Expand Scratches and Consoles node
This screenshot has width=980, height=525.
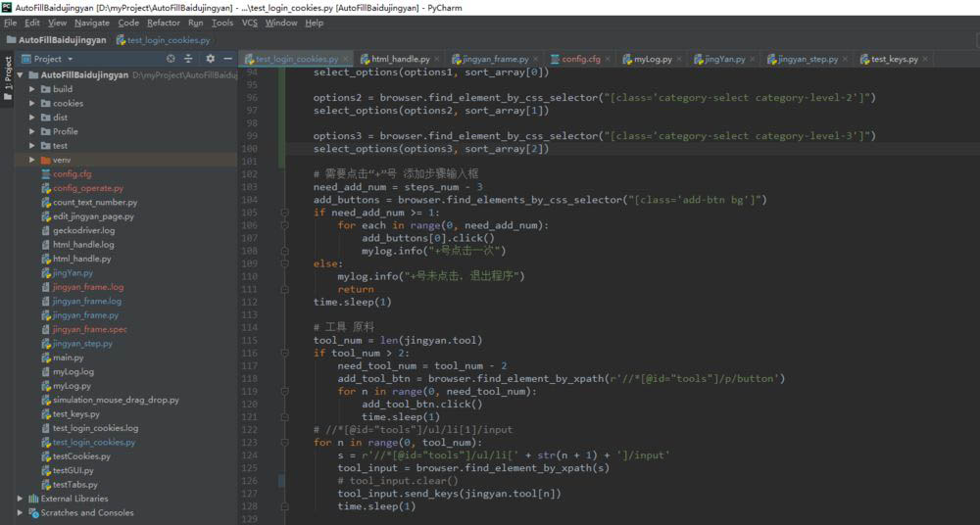coord(20,513)
